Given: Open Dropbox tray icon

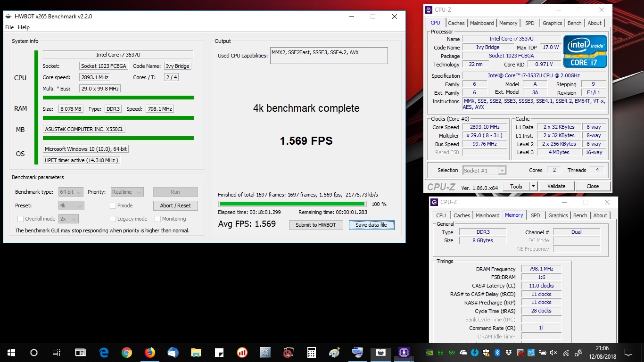Looking at the screenshot, I should (x=509, y=352).
